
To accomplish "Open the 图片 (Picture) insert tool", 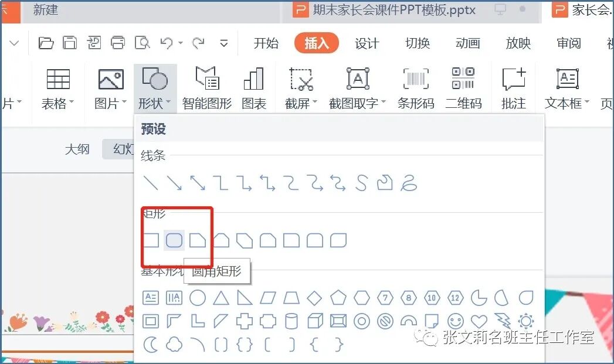I will (x=109, y=87).
